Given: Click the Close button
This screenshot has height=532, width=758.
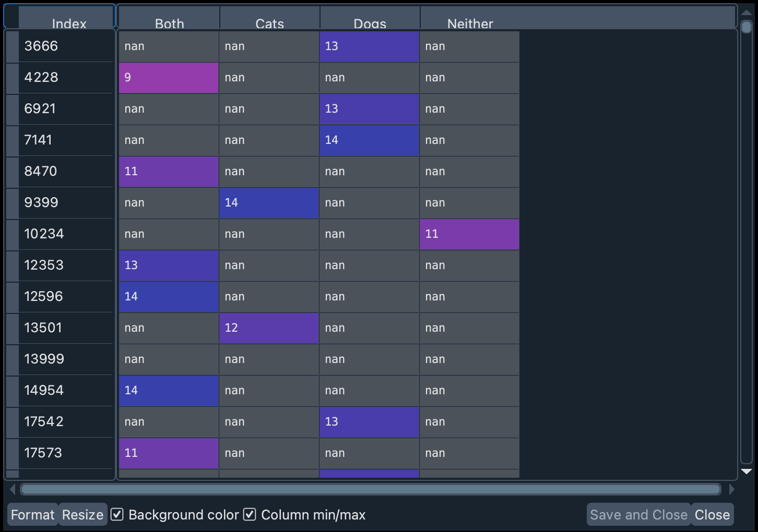Looking at the screenshot, I should pos(712,514).
